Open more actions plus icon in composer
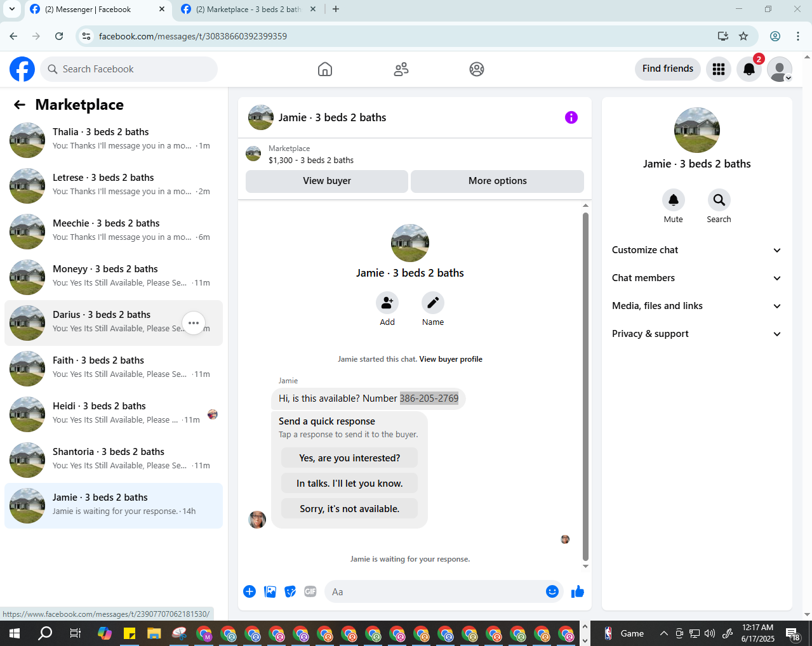Screen dimensions: 812x646 tap(250, 591)
